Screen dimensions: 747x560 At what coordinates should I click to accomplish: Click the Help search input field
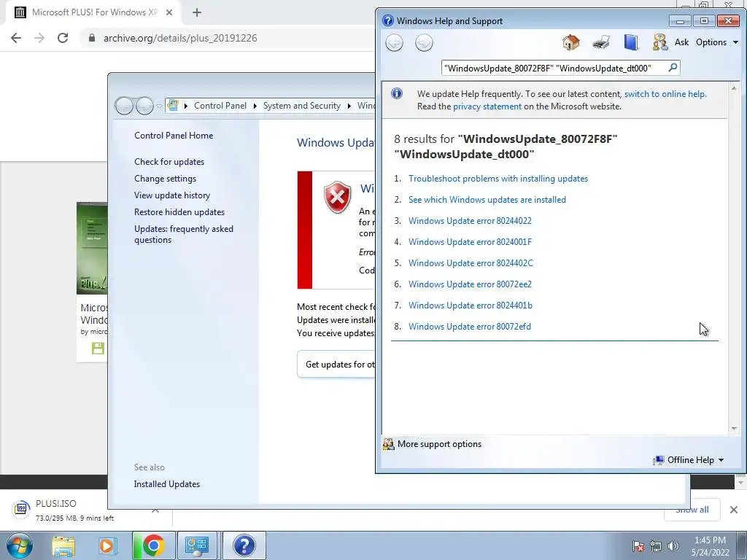(x=554, y=68)
